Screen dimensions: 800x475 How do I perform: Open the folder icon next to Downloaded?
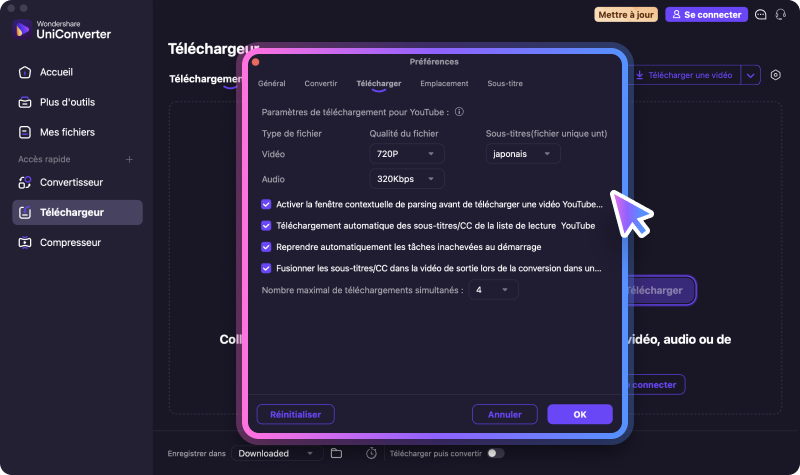(x=336, y=453)
